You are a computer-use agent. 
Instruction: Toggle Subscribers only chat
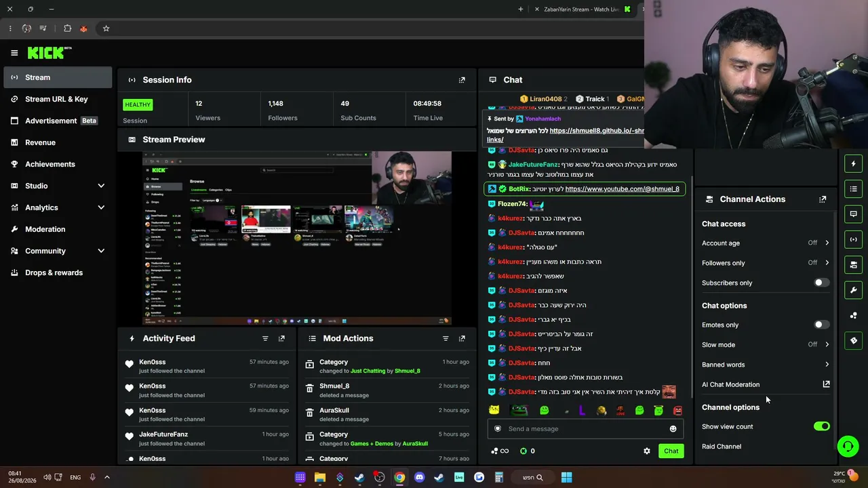click(x=821, y=283)
